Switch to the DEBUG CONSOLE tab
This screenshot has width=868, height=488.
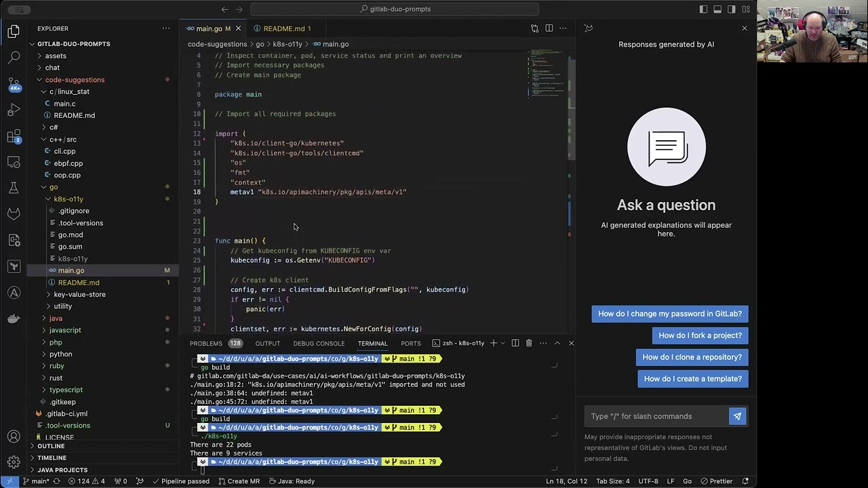pos(319,344)
